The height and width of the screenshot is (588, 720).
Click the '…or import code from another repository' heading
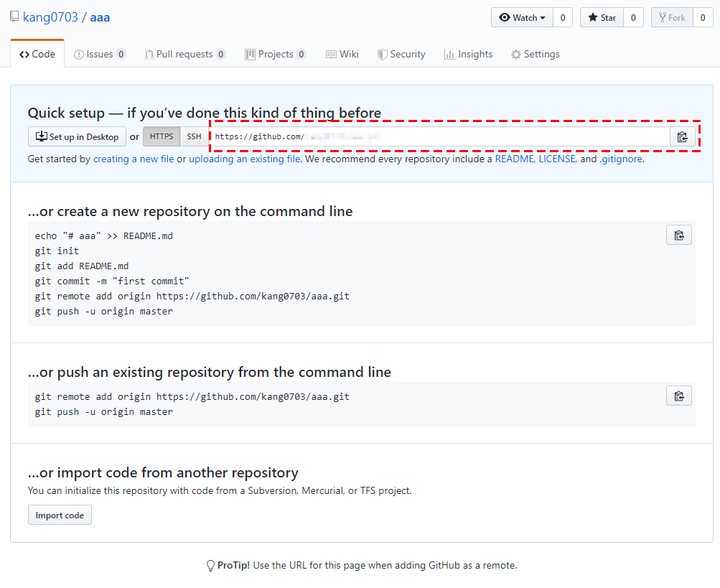[163, 472]
